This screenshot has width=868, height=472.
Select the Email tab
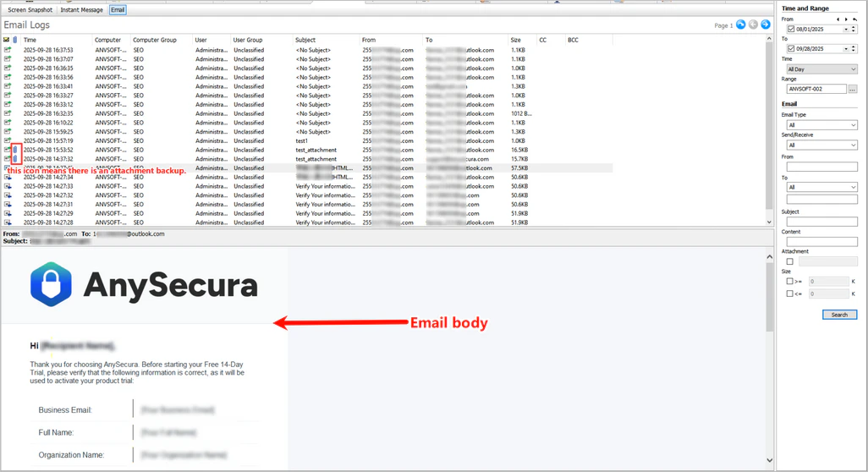pyautogui.click(x=118, y=10)
